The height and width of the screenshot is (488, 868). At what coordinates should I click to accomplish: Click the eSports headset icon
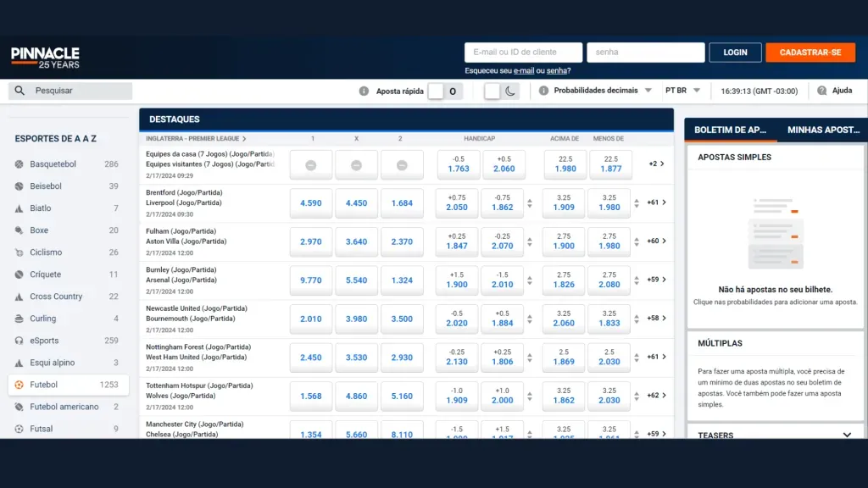(x=17, y=341)
